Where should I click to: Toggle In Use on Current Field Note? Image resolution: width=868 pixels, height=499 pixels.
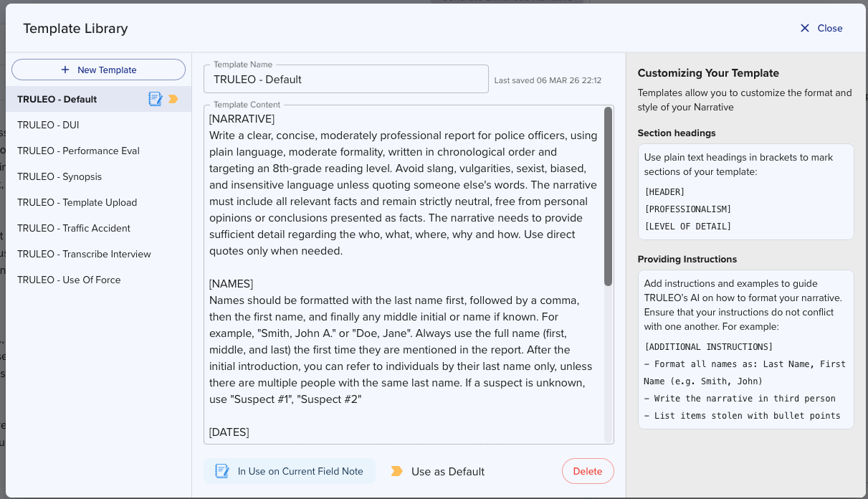pos(290,471)
